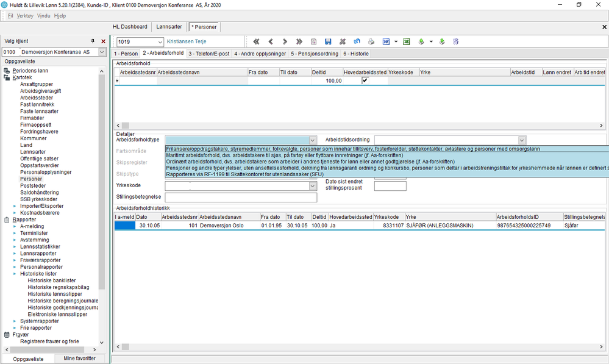609x364 pixels.
Task: Export to Excel icon
Action: click(x=406, y=41)
